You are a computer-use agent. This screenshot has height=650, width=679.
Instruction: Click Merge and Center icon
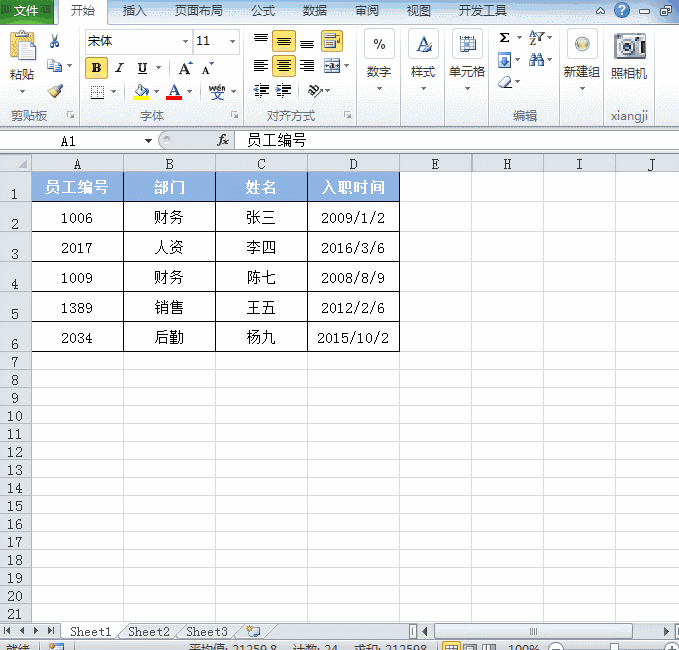(x=332, y=66)
